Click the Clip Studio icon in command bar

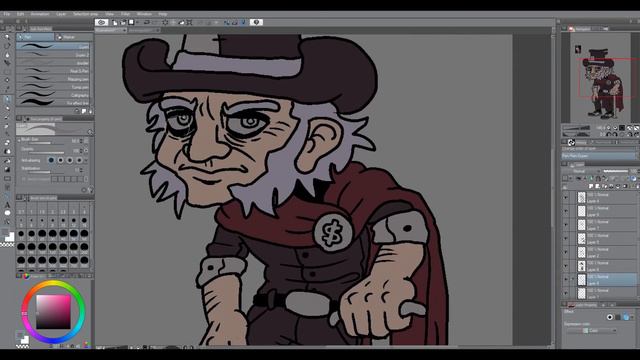[102, 22]
